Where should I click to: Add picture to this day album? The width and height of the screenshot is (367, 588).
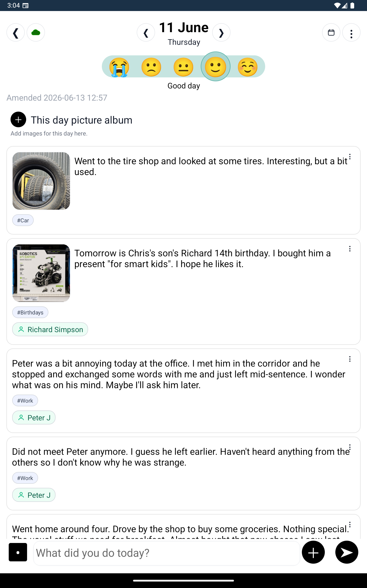(18, 119)
